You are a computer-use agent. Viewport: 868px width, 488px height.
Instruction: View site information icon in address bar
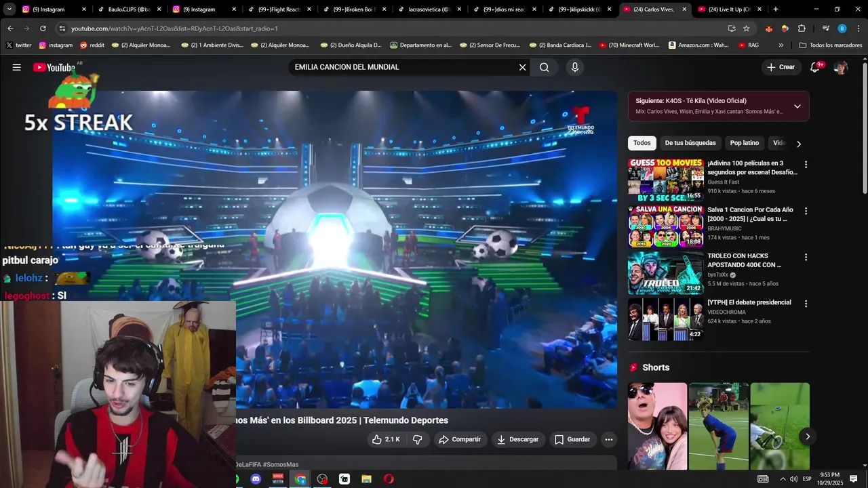[62, 28]
